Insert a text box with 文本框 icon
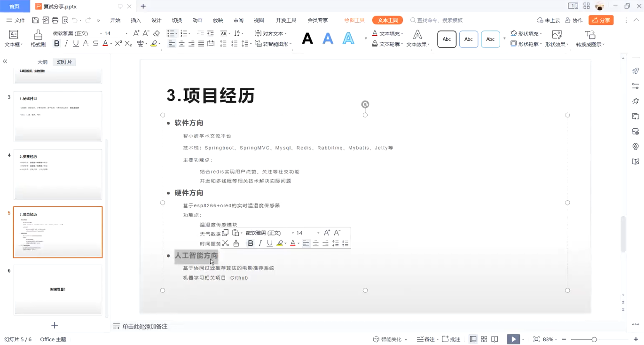644x345 pixels. pos(14,39)
